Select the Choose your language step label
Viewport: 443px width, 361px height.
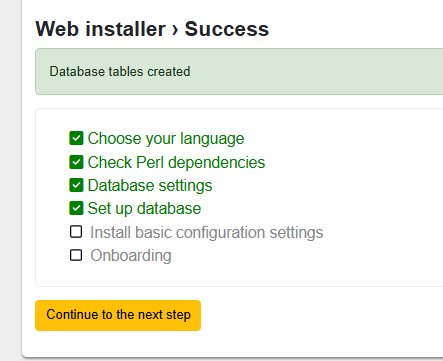tap(166, 139)
